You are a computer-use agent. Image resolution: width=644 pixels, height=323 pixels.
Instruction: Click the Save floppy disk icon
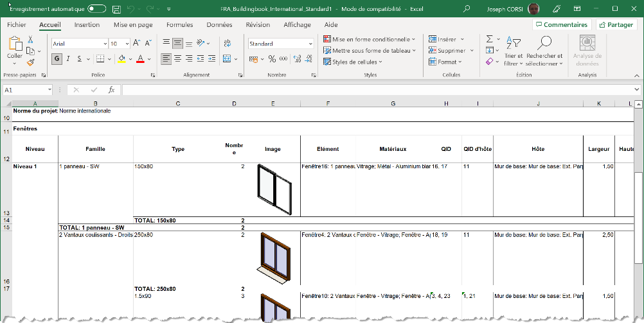point(116,9)
